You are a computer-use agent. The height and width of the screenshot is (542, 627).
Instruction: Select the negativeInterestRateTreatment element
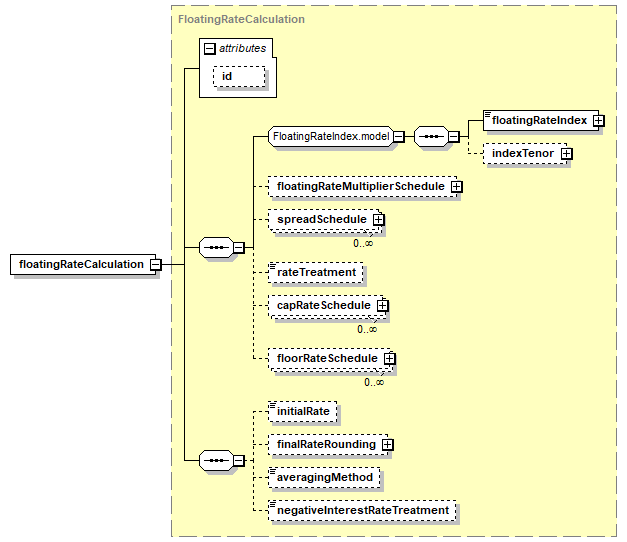click(x=362, y=511)
